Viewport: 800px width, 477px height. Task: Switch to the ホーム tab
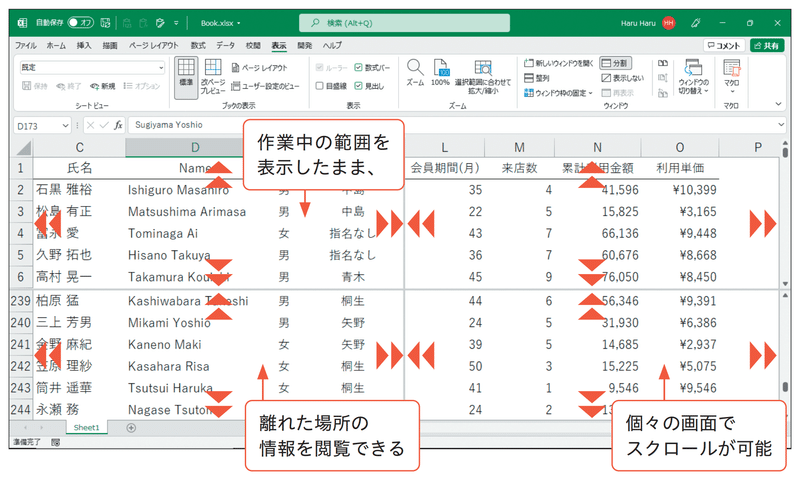[x=56, y=45]
